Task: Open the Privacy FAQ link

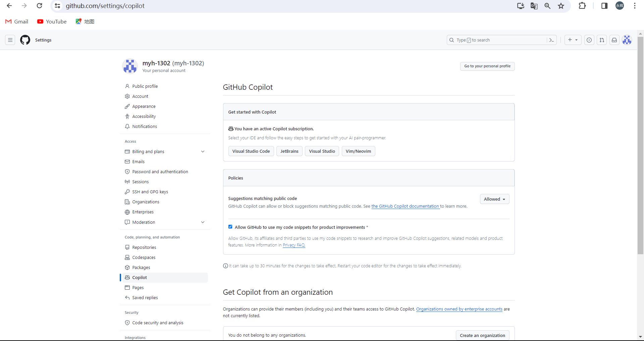Action: point(294,245)
